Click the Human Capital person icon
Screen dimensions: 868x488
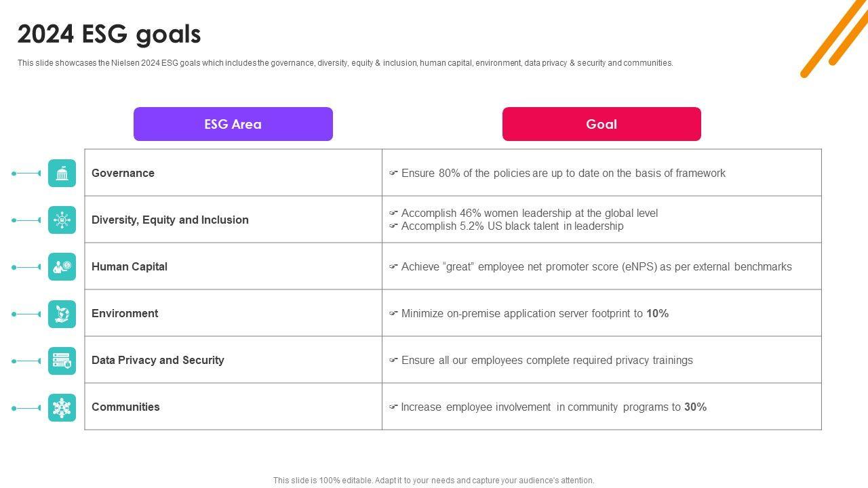[x=62, y=267]
